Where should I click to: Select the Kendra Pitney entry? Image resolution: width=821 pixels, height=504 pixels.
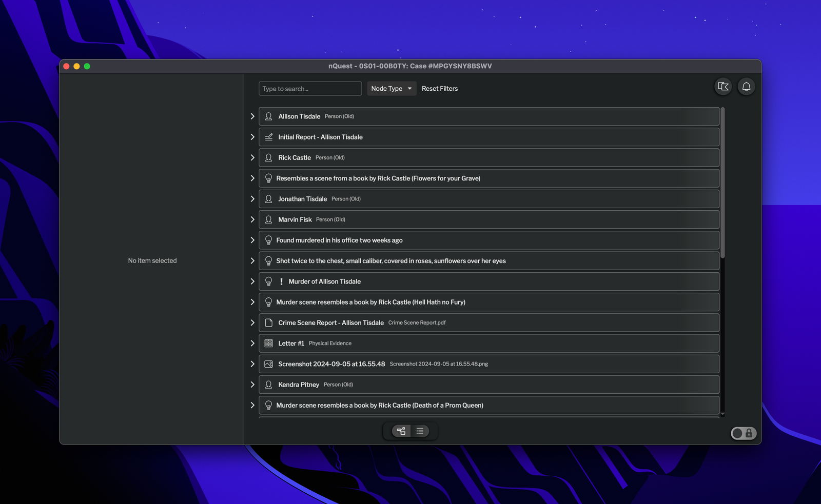489,385
